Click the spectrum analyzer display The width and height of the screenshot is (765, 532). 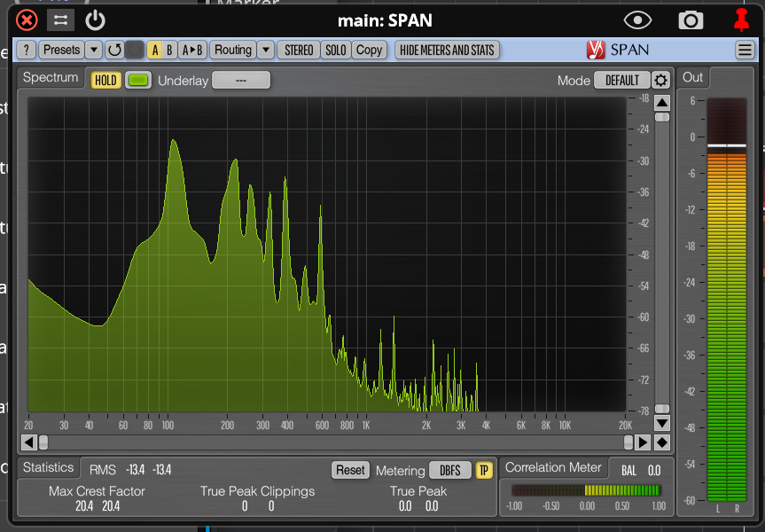tap(327, 254)
